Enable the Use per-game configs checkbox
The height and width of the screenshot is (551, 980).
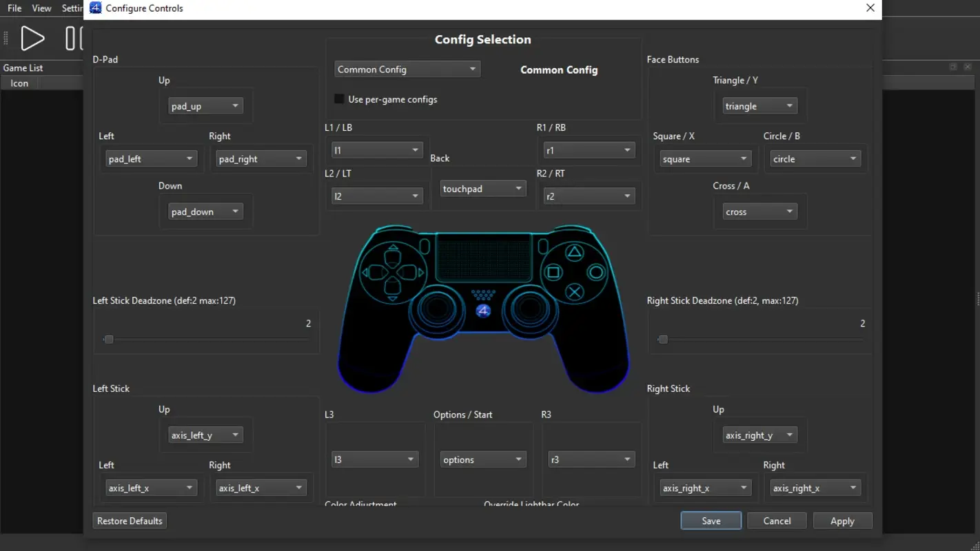(339, 98)
